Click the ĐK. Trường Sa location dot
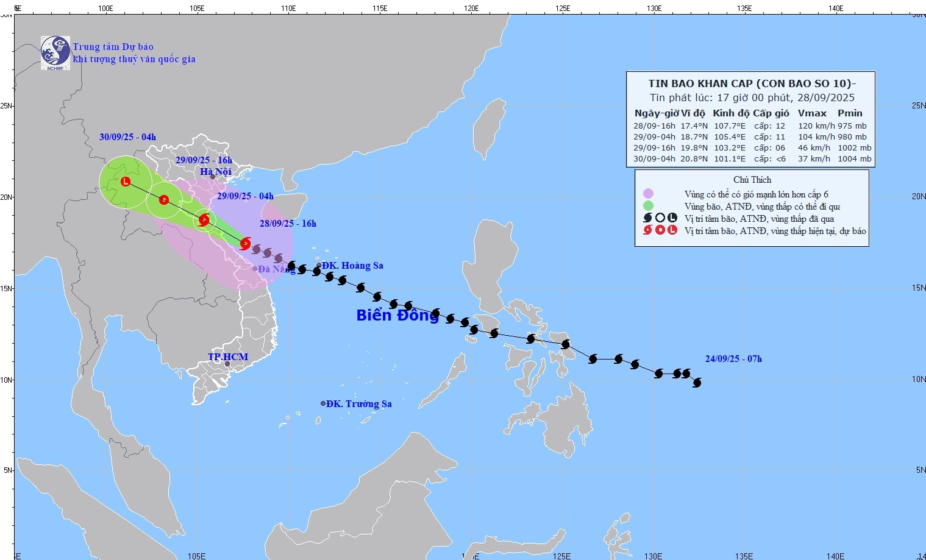 (x=323, y=403)
